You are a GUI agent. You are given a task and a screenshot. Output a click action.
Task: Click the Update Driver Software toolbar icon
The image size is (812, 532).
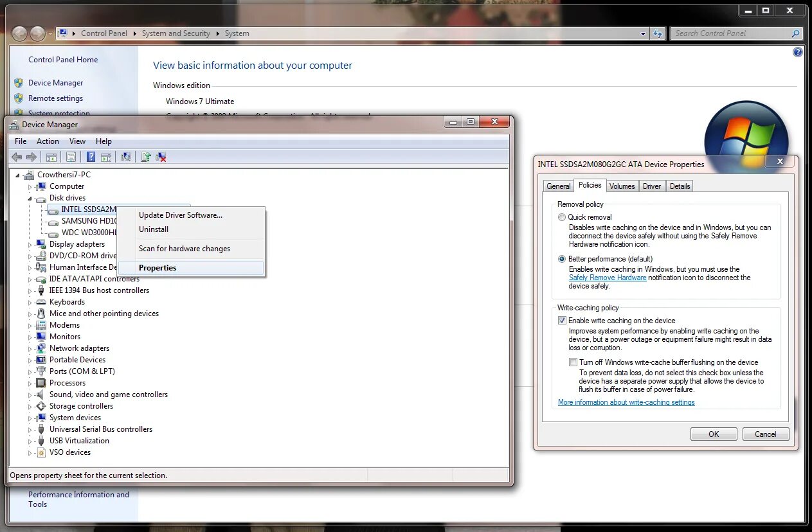145,157
